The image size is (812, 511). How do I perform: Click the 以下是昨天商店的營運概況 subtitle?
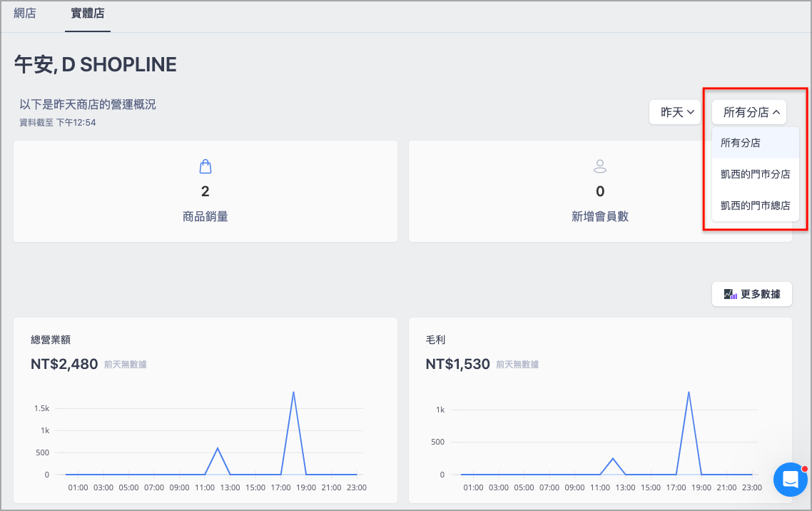(x=88, y=105)
